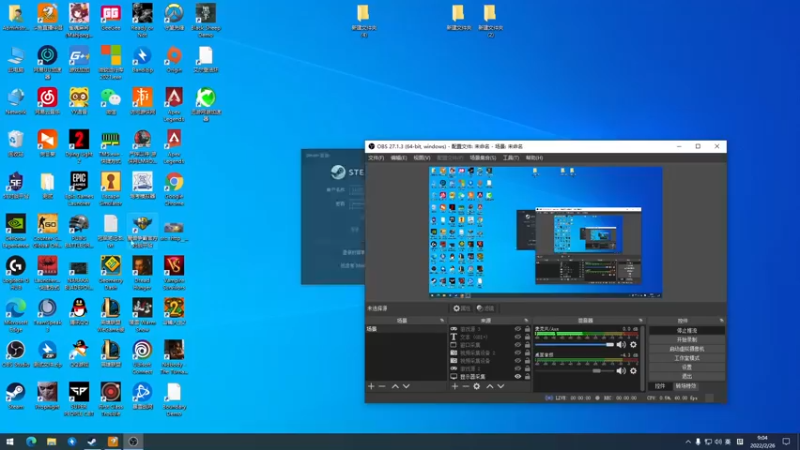800x450 pixels.
Task: Show hidden system tray icons chevron
Action: pyautogui.click(x=688, y=442)
